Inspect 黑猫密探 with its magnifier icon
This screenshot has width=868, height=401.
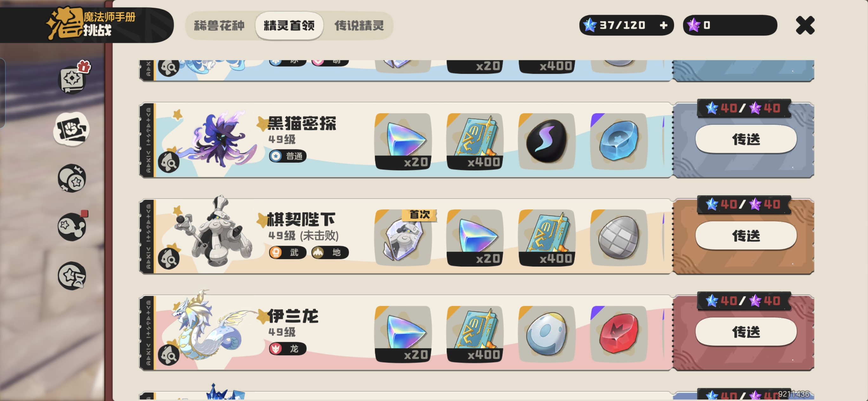pos(168,162)
